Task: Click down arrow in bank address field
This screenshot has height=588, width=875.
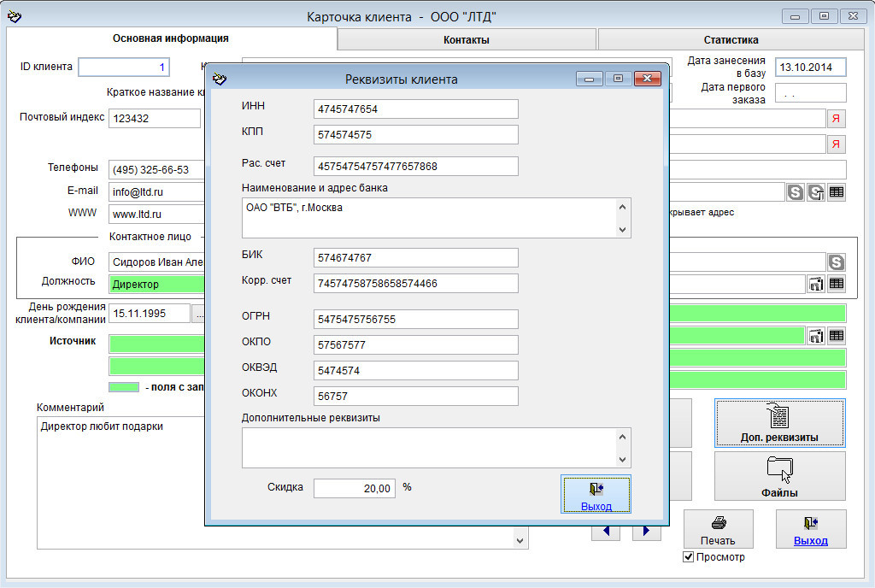Action: [x=623, y=229]
